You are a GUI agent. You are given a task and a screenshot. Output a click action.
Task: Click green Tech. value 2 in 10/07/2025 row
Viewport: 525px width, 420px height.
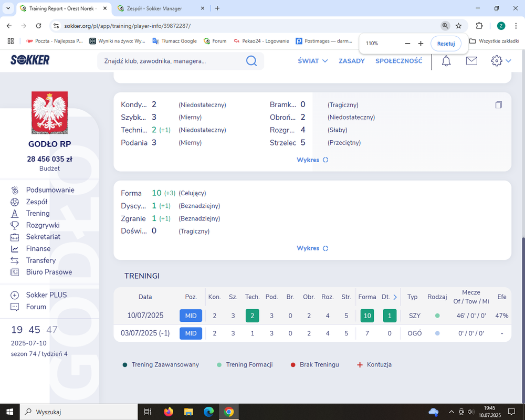(x=253, y=316)
